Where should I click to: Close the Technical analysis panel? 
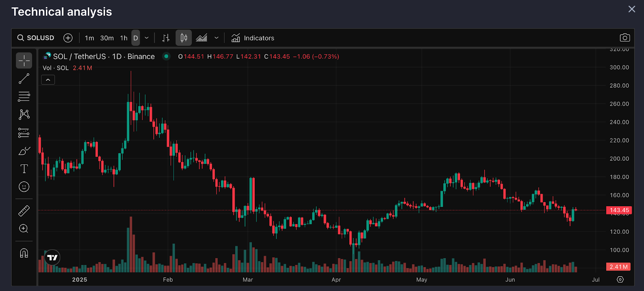[x=632, y=9]
